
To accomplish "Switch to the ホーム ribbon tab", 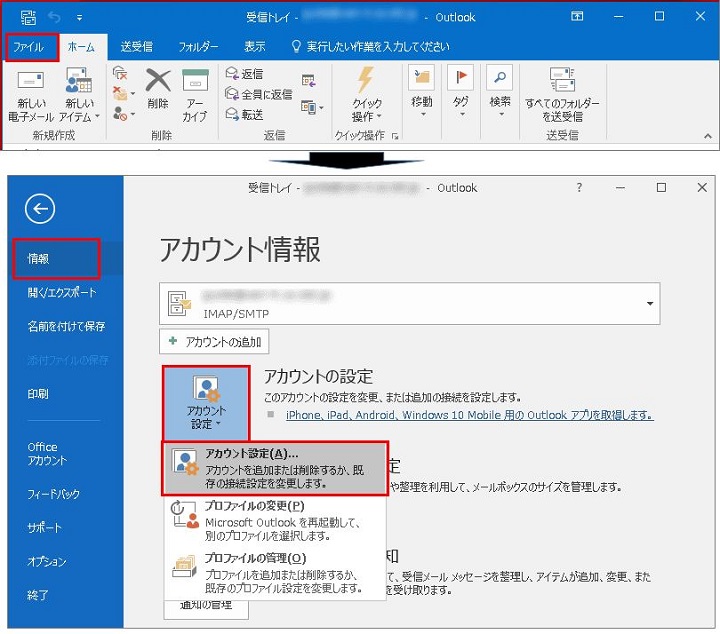I will 82,47.
